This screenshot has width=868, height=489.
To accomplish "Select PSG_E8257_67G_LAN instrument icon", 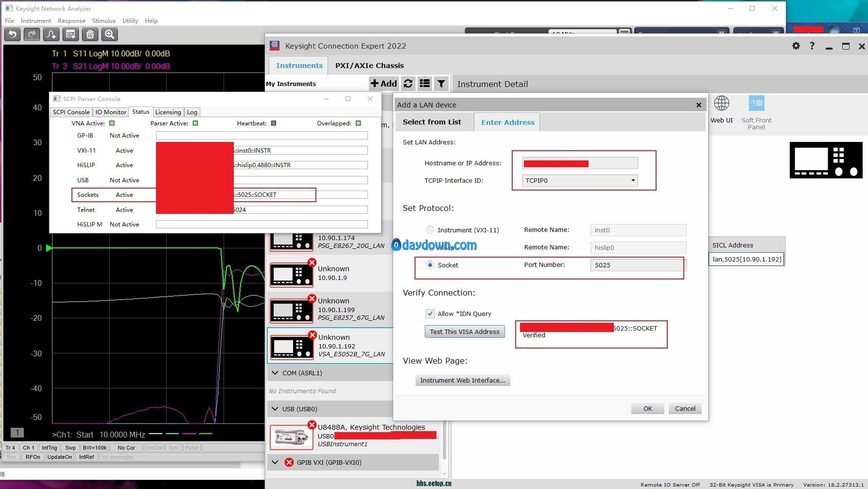I will (x=291, y=310).
